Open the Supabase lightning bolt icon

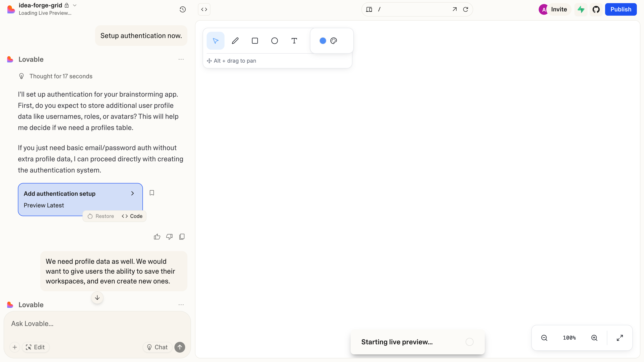pos(581,9)
